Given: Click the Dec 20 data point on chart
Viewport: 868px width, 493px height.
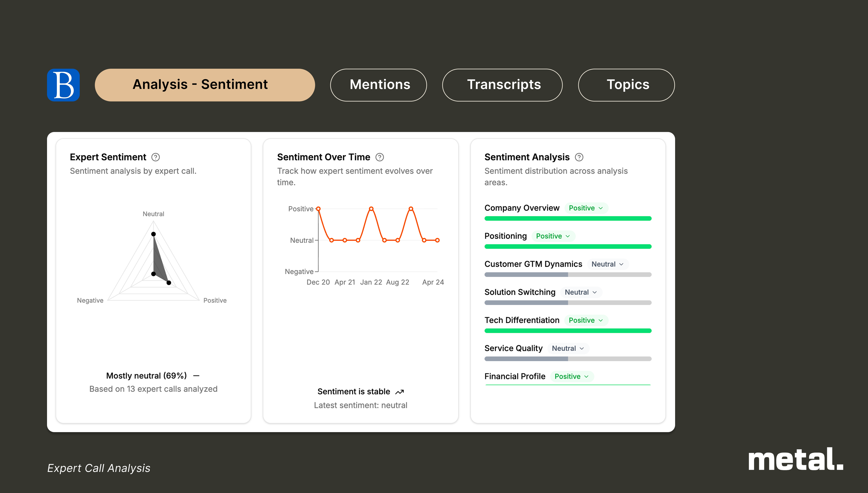Looking at the screenshot, I should [318, 209].
